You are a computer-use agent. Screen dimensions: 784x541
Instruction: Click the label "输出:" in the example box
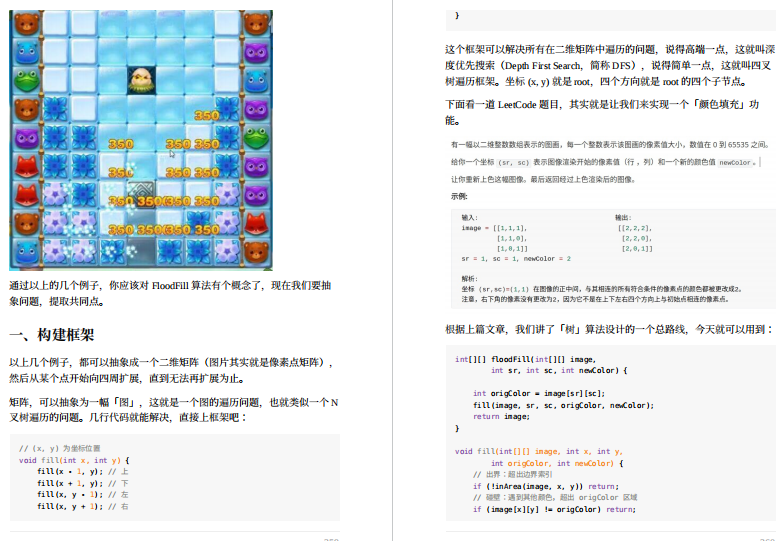click(624, 218)
